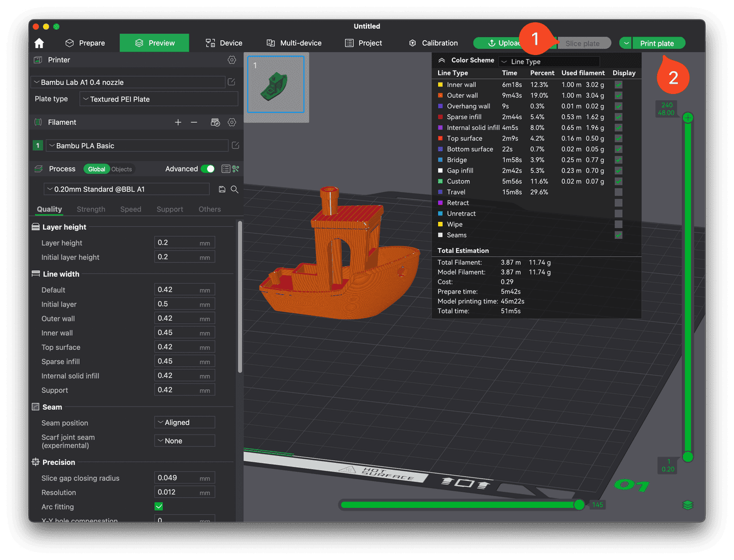Open the Bambu Lab A1 printer dropdown
The height and width of the screenshot is (560, 734).
(128, 82)
